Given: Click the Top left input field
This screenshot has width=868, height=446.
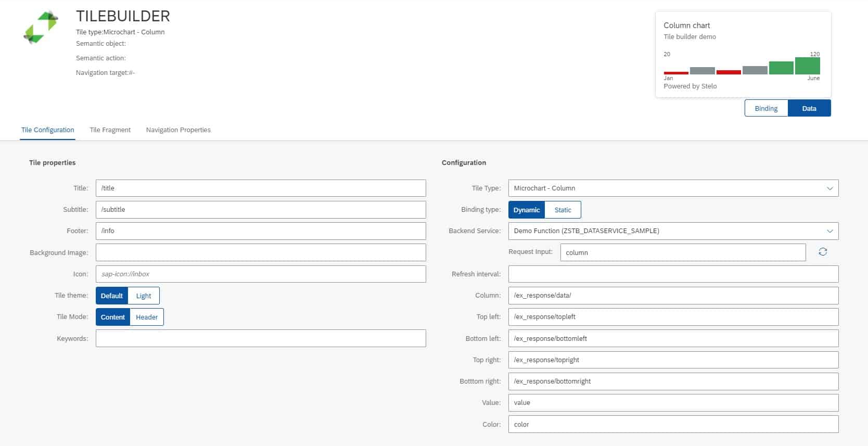Looking at the screenshot, I should (x=673, y=317).
